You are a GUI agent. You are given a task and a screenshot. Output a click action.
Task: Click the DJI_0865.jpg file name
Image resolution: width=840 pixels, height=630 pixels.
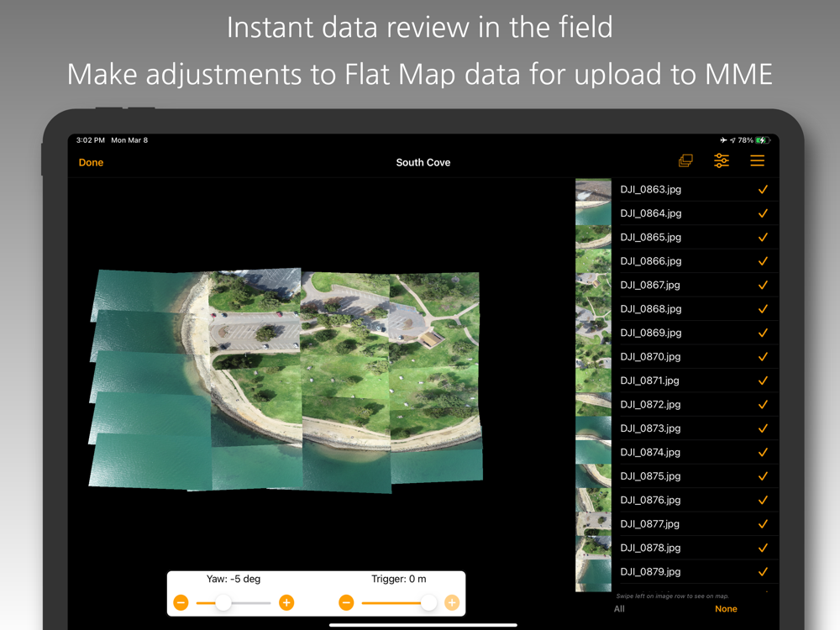650,237
